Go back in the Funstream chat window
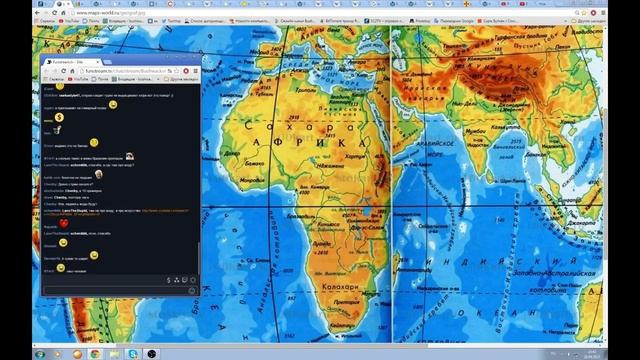The height and width of the screenshot is (360, 640). coord(46,71)
